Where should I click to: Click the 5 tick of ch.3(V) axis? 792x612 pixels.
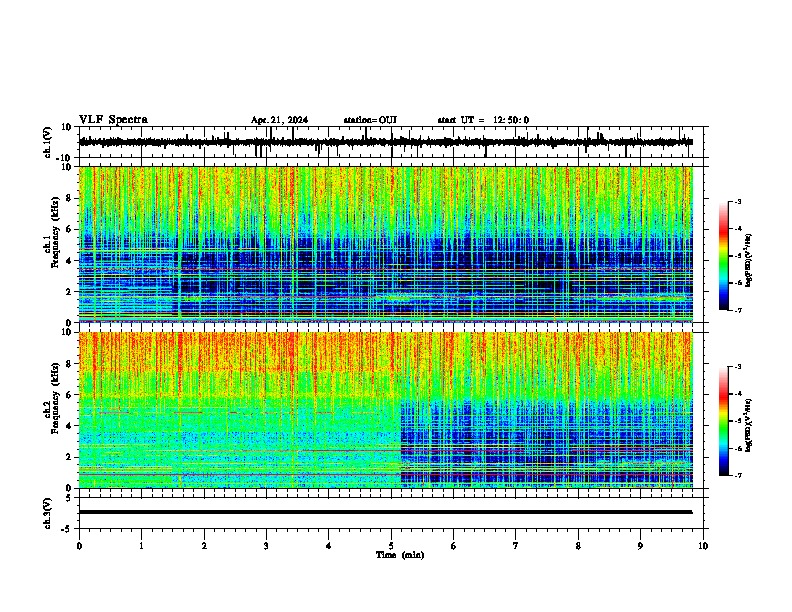click(x=69, y=497)
